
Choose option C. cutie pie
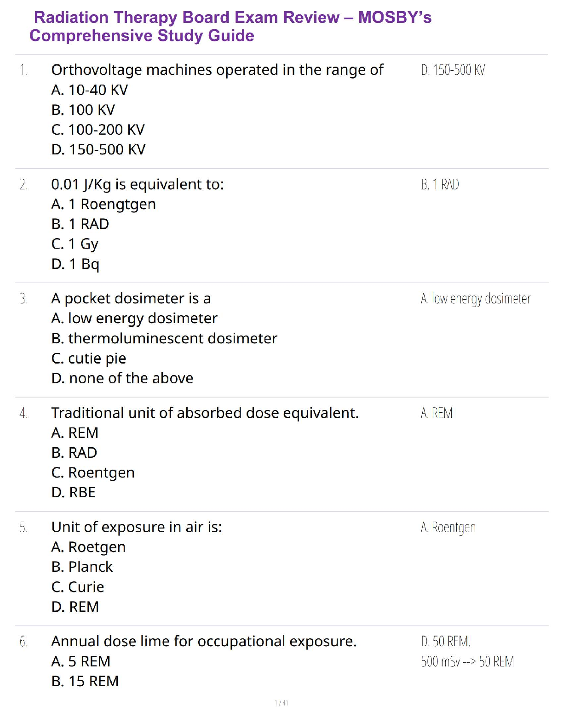[89, 358]
